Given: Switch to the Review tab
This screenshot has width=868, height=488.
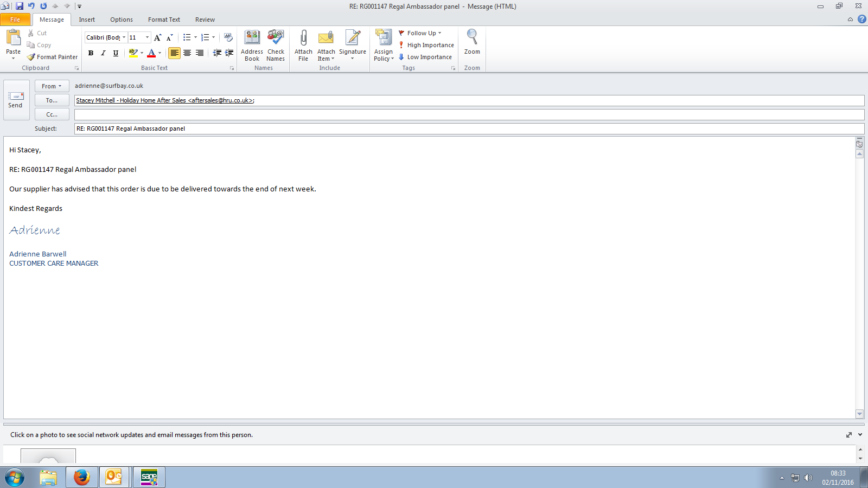Looking at the screenshot, I should [x=205, y=20].
